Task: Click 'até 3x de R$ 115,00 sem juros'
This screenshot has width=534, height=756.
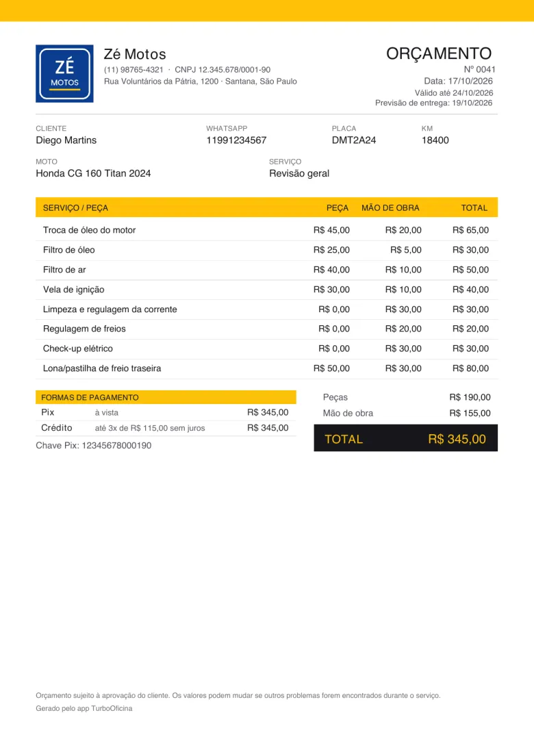Action: click(150, 428)
